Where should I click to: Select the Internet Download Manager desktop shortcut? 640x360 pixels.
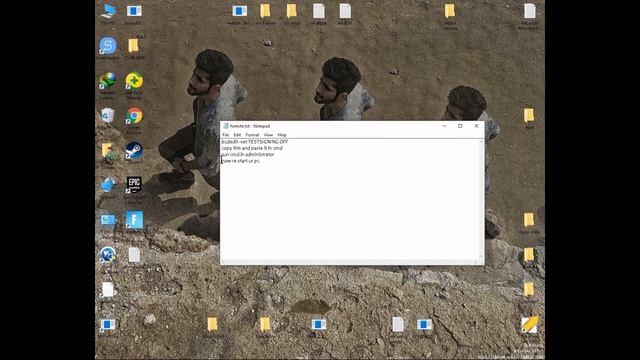point(107,80)
